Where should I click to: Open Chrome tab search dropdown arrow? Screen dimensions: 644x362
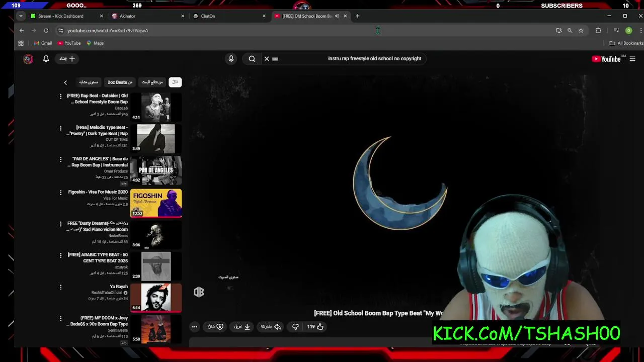21,16
